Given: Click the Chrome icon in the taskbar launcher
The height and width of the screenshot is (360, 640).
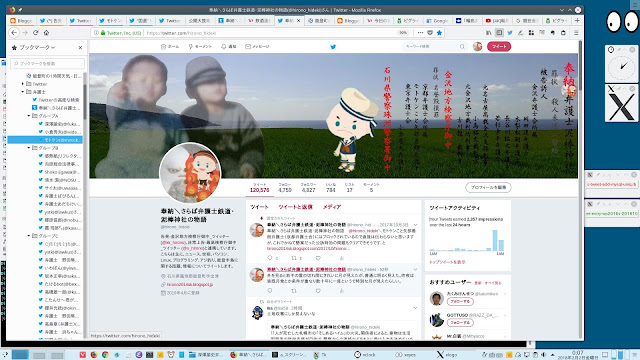Looking at the screenshot, I should (x=105, y=355).
